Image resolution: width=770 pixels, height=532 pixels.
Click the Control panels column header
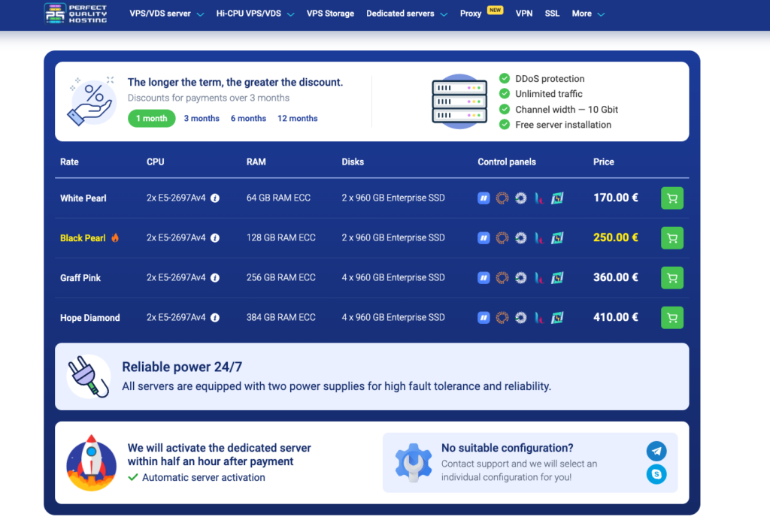pyautogui.click(x=507, y=162)
